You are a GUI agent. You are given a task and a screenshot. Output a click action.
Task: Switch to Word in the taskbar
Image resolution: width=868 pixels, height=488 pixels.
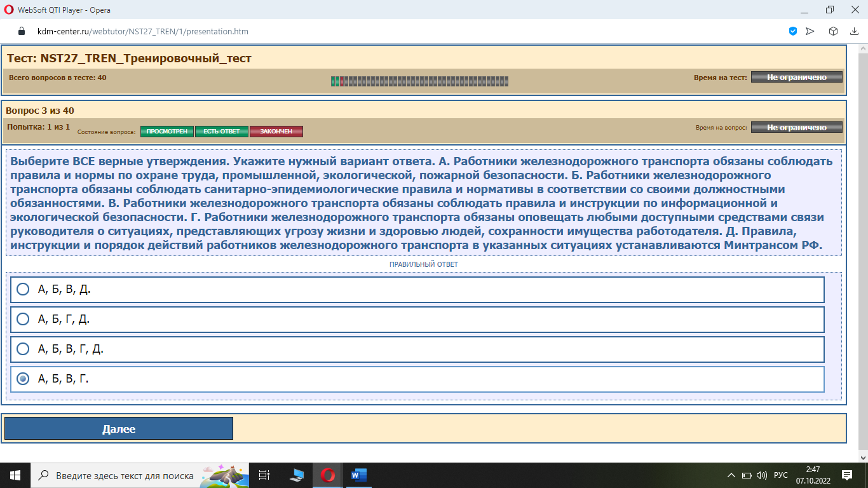click(x=359, y=475)
